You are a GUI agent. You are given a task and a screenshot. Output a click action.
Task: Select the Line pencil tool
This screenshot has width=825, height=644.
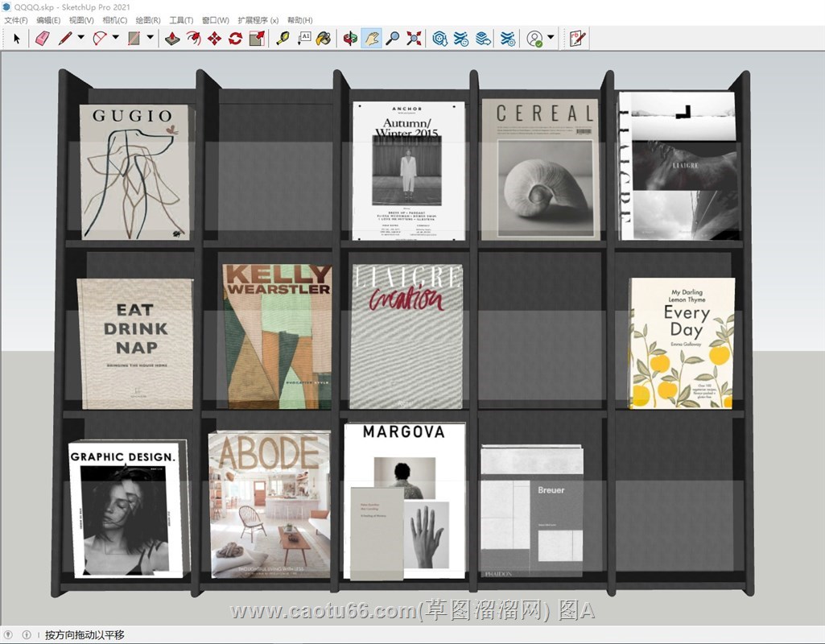coord(65,39)
